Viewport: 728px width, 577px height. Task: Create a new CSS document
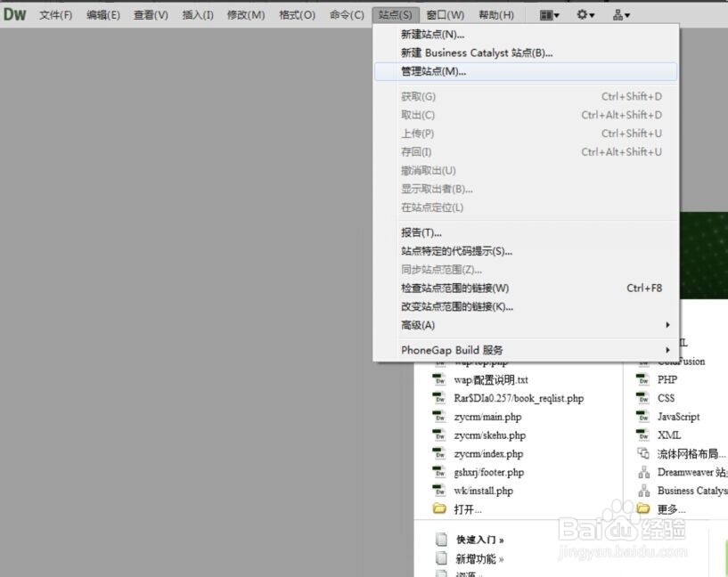click(x=666, y=398)
